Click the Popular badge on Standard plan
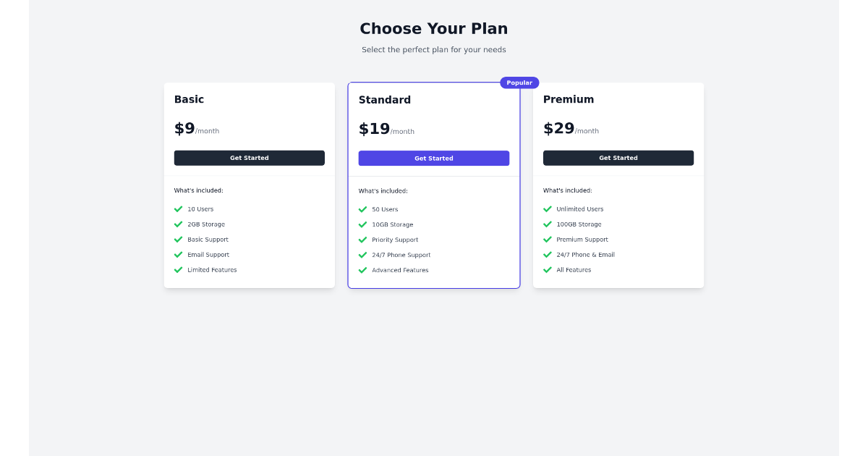868x456 pixels. [x=519, y=83]
